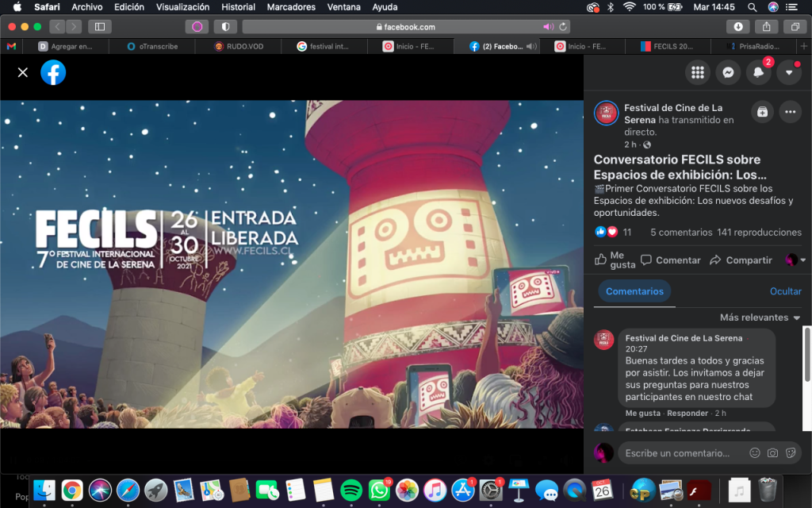This screenshot has height=508, width=812.
Task: Open Finder from the Dock
Action: 44,490
